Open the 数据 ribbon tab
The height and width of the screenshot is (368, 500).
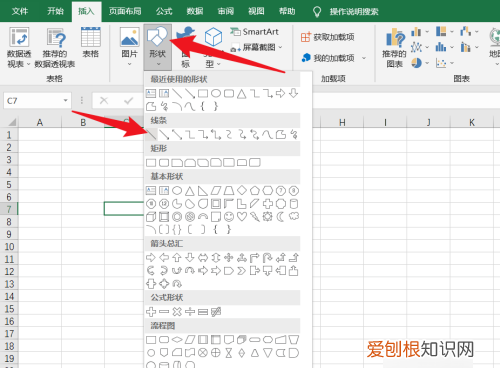click(195, 11)
